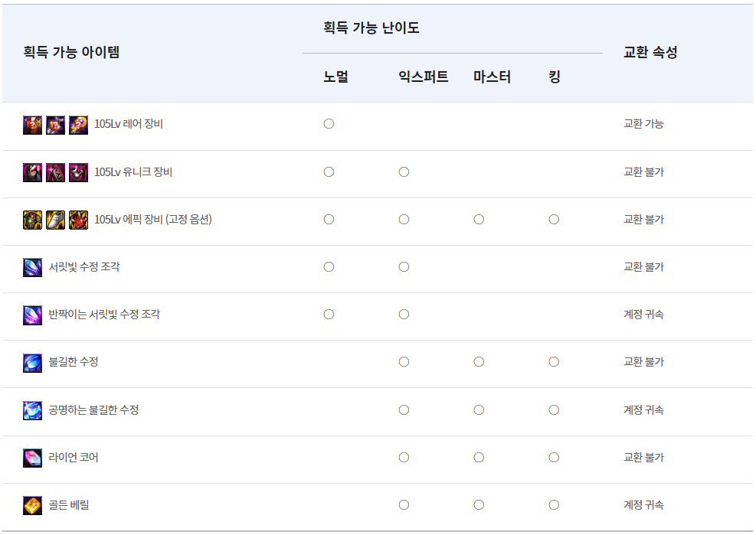This screenshot has height=535, width=756.
Task: Click the 익스퍼트 circle for 서릿빛 수정 조각
Action: (x=404, y=267)
